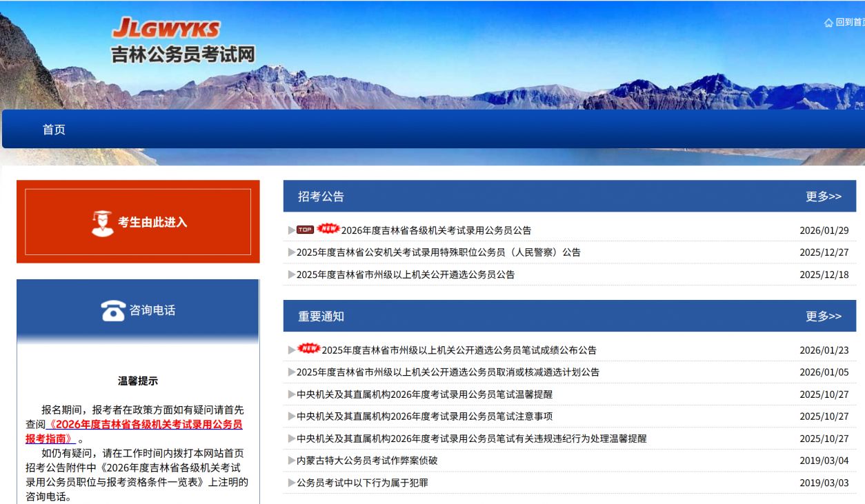This screenshot has height=504, width=865.
Task: Open the 违规违纪行为处理温馨提醒 notice
Action: click(472, 439)
